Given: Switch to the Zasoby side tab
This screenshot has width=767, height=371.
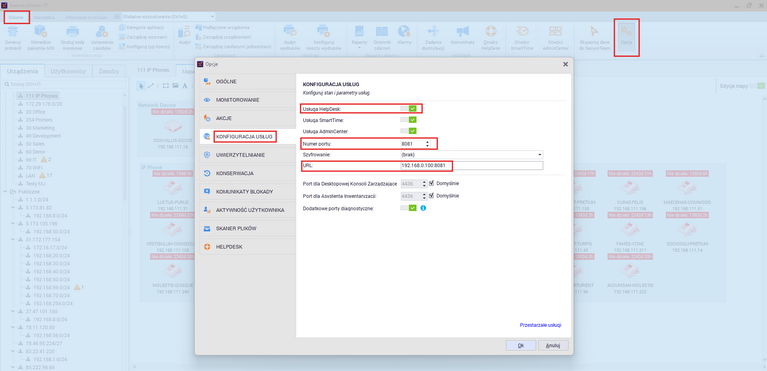Looking at the screenshot, I should coord(109,71).
